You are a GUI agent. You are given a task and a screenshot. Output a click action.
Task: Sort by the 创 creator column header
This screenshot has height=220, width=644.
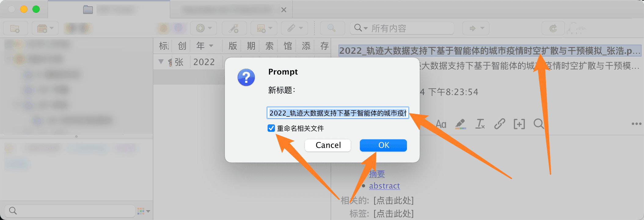(x=182, y=46)
